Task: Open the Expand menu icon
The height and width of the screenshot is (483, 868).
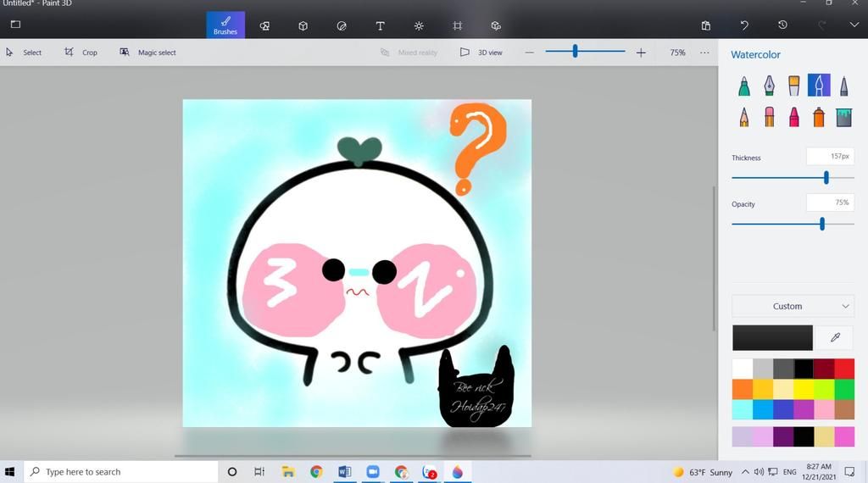Action: [15, 25]
